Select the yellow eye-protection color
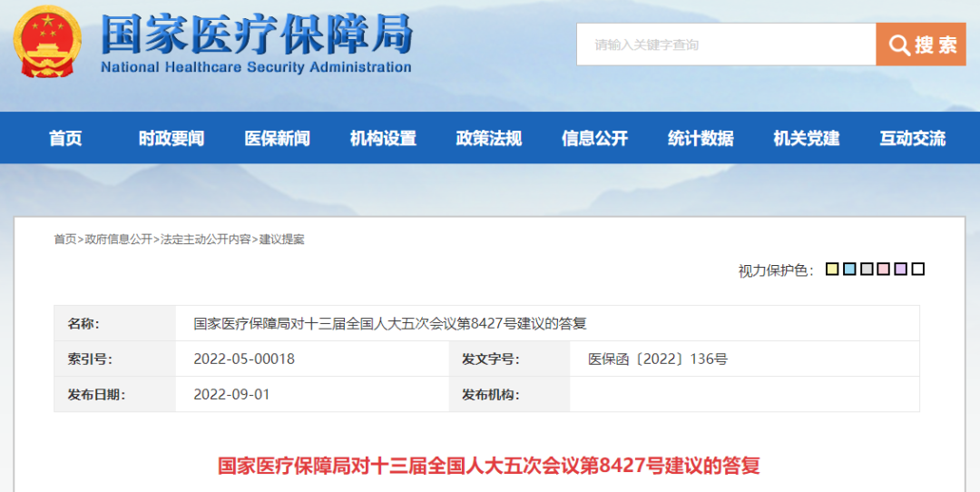Viewport: 980px width, 492px height. 832,270
